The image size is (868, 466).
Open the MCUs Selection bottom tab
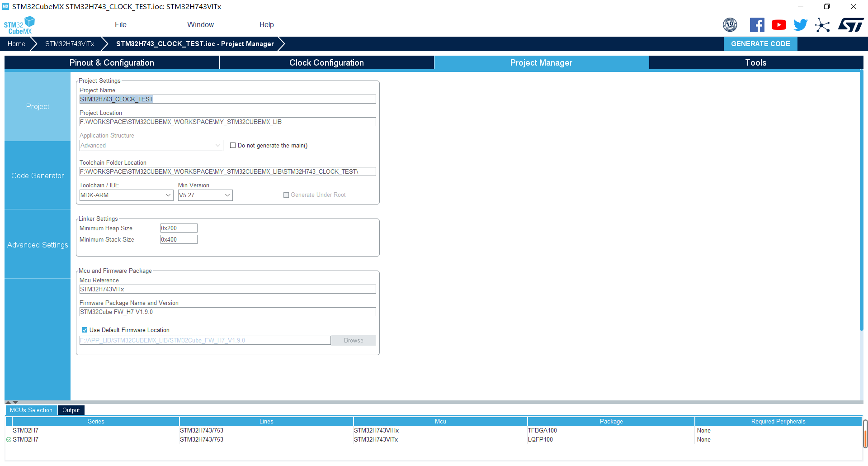point(31,410)
